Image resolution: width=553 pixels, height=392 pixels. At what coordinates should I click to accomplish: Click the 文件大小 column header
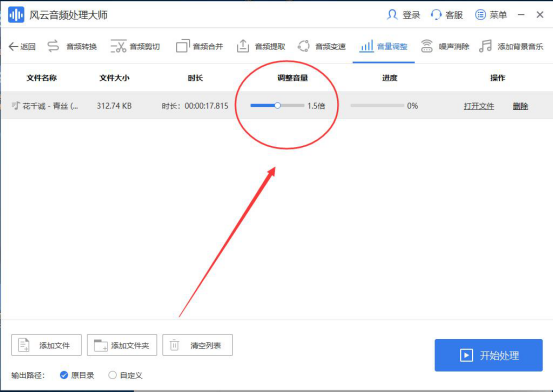click(114, 78)
